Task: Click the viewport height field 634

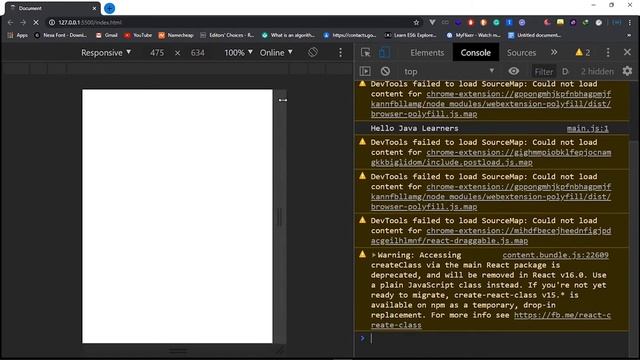Action: (198, 53)
